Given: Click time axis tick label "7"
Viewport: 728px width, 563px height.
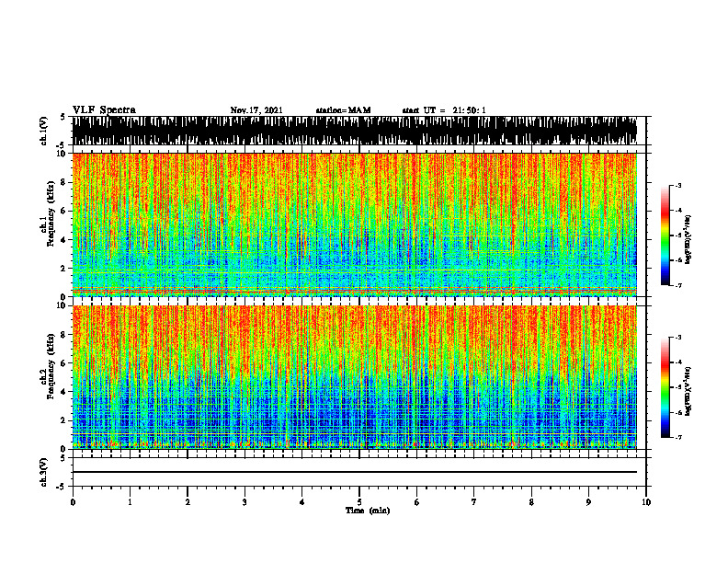Looking at the screenshot, I should pos(474,502).
